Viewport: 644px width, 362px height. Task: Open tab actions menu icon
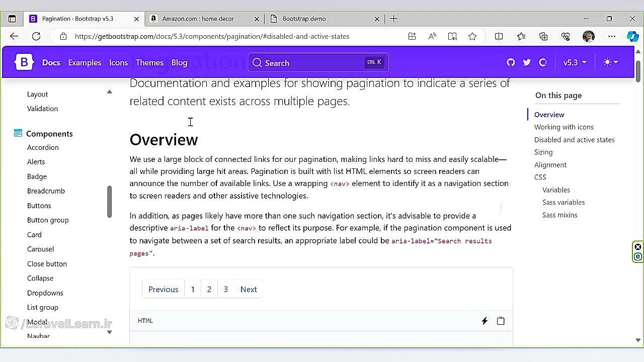point(12,19)
